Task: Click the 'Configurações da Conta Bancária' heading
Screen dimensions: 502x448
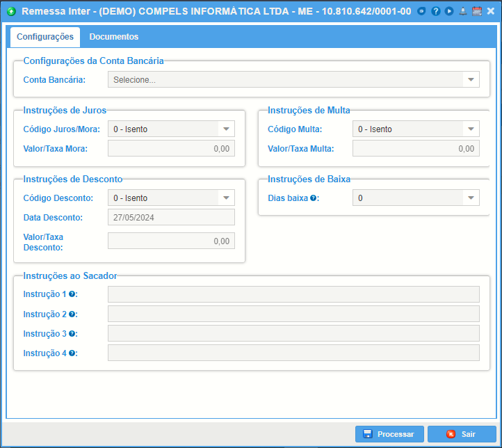Action: 93,61
